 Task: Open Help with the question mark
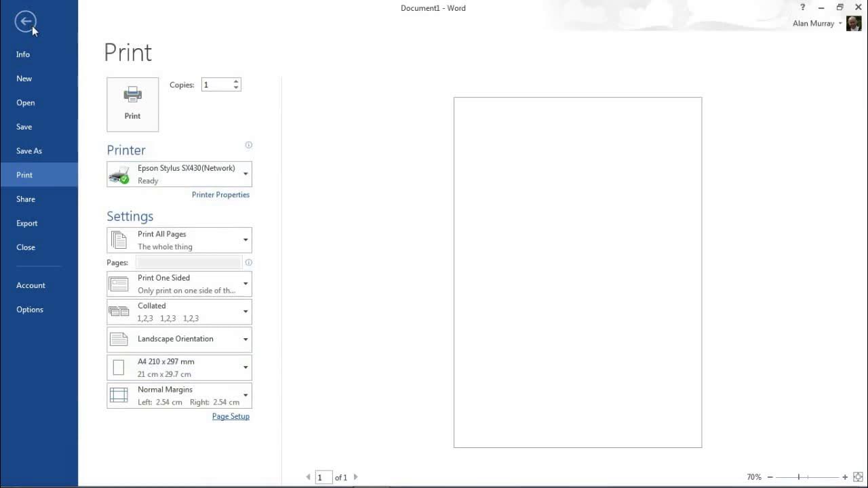pos(802,7)
